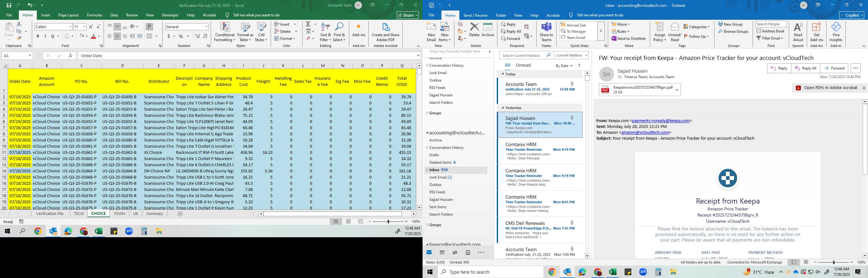Screen dimensions: 868x278
Task: Expand Inbox folder in Outlook pane
Action: point(427,170)
